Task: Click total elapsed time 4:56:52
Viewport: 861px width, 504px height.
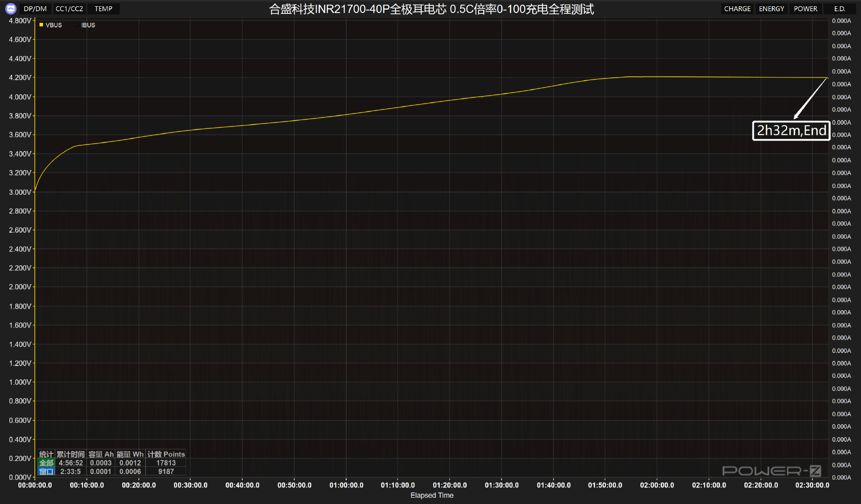Action: pos(70,463)
